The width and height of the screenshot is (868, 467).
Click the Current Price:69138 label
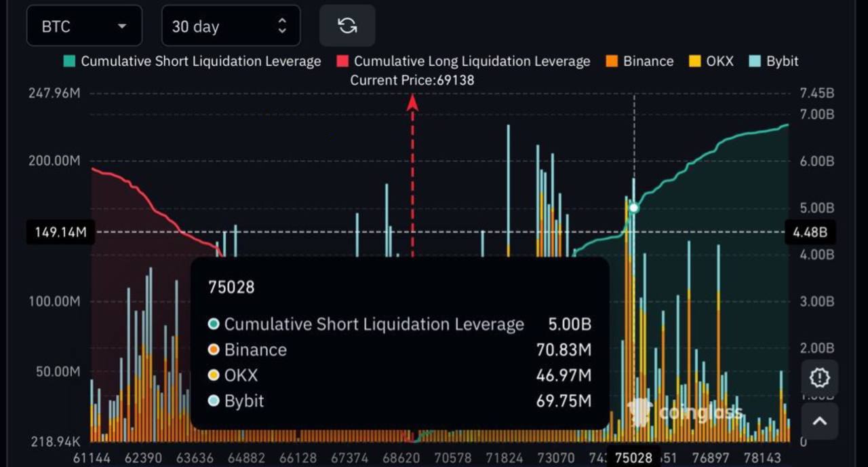pyautogui.click(x=412, y=80)
